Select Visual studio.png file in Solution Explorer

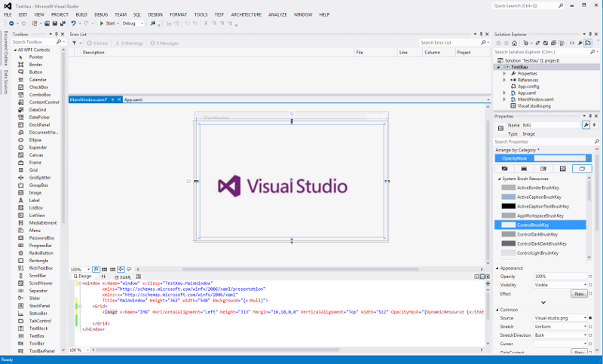pos(534,106)
